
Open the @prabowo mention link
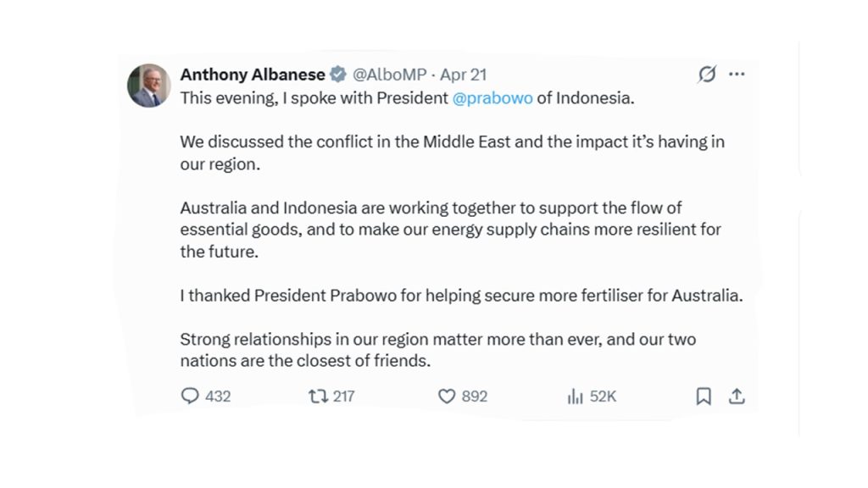tap(492, 97)
